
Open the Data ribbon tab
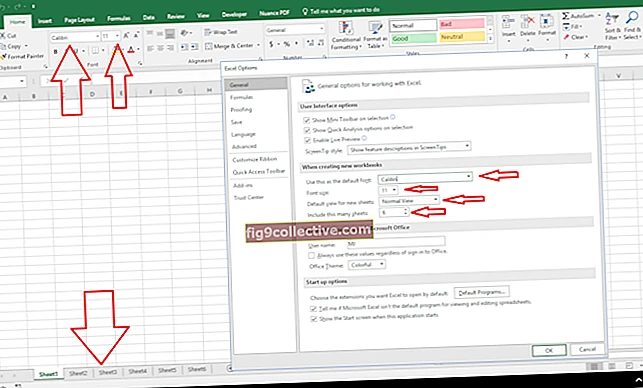(148, 17)
